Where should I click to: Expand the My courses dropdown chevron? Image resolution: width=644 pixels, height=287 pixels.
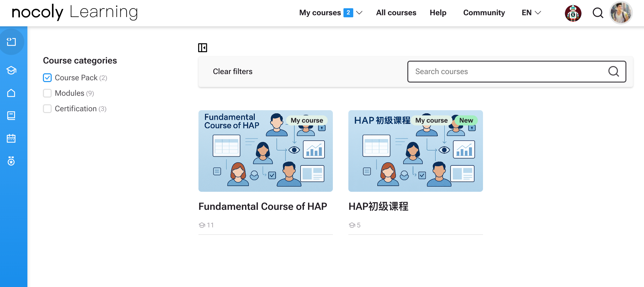pyautogui.click(x=359, y=13)
